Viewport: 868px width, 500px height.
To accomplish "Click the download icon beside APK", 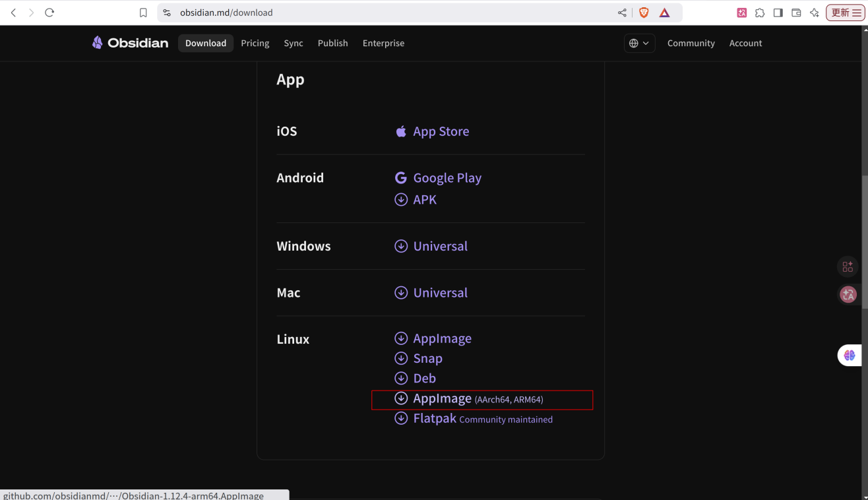I will (x=400, y=199).
